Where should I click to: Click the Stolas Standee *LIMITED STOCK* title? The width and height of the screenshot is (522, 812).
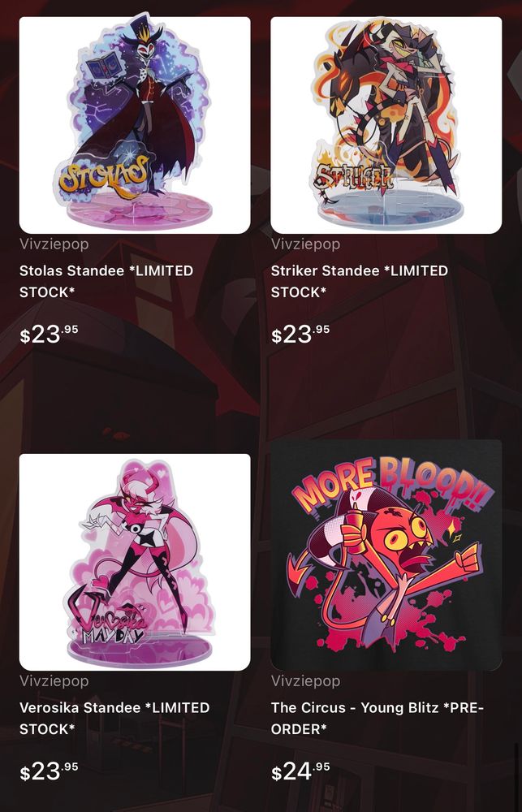(x=106, y=281)
